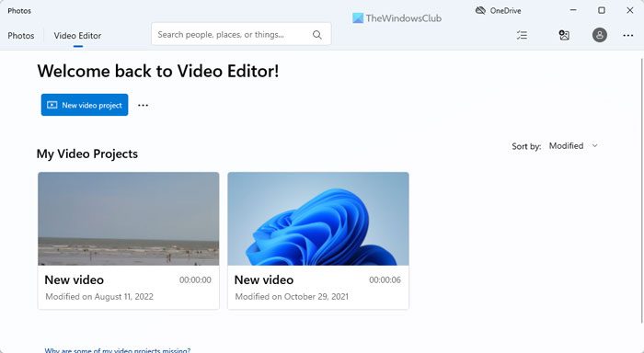Switch to the Photos tab

21,36
